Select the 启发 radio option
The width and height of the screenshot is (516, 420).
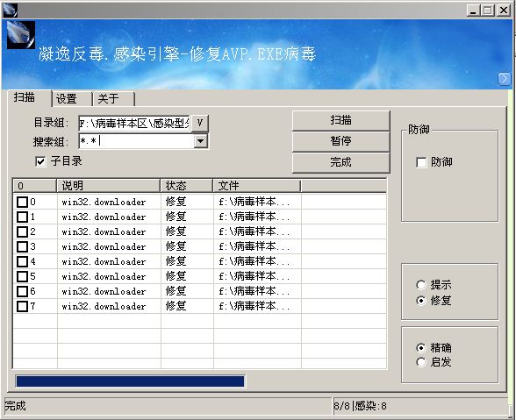[x=421, y=362]
